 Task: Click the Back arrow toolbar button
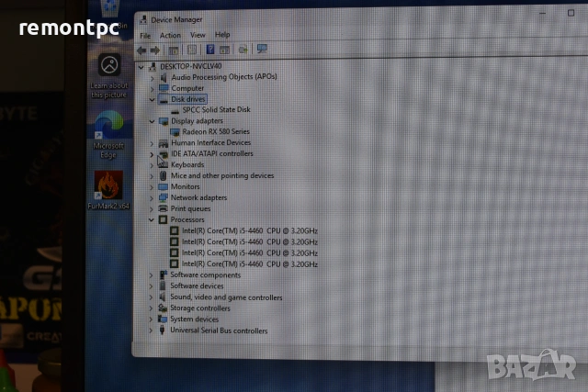[141, 50]
